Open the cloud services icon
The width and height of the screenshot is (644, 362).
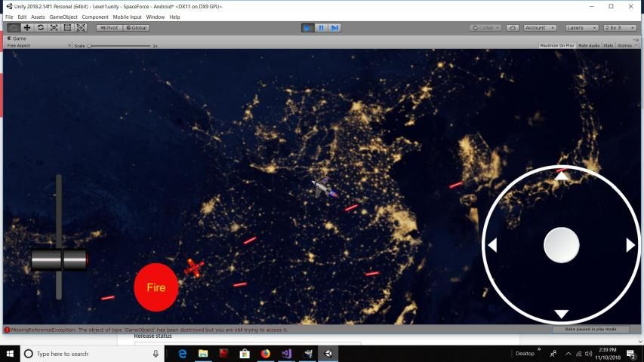513,28
